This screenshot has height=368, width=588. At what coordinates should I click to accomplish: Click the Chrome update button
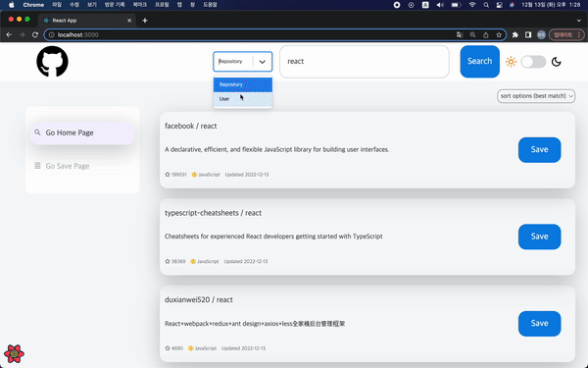[x=565, y=34]
